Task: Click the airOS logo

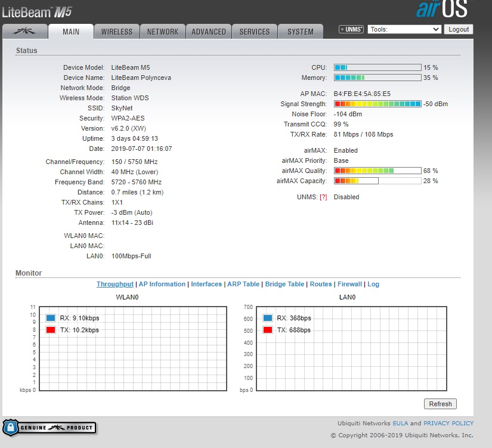Action: pos(443,9)
